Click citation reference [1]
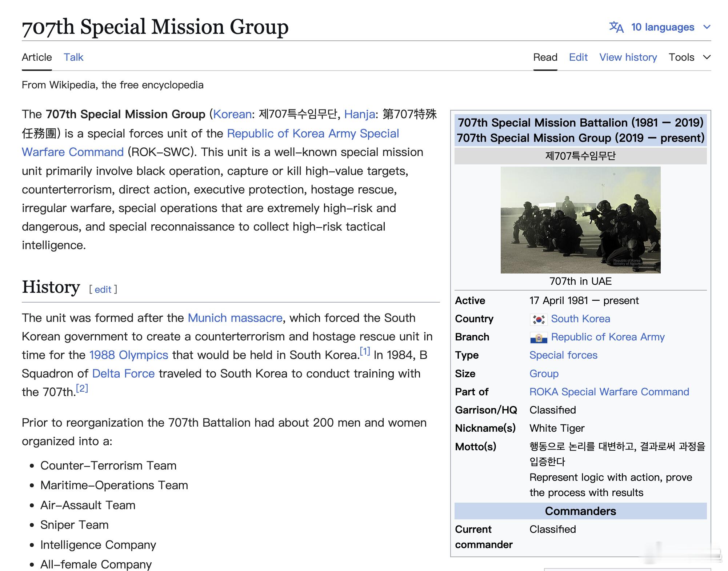This screenshot has height=571, width=728. (365, 351)
